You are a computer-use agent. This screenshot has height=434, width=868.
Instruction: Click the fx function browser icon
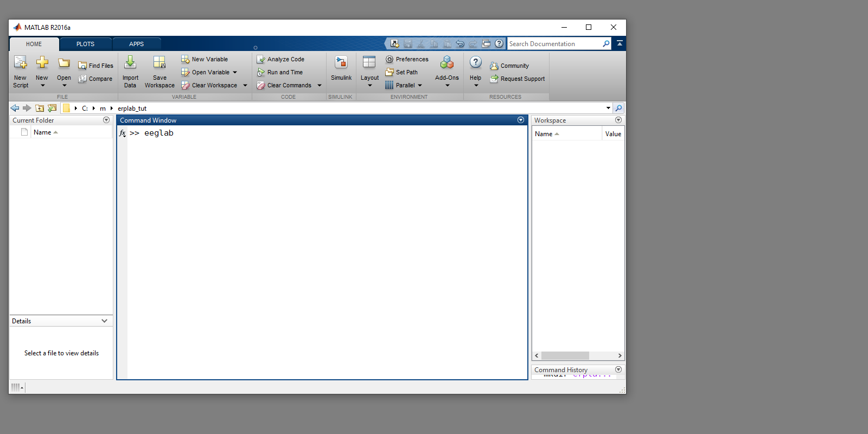click(x=123, y=133)
